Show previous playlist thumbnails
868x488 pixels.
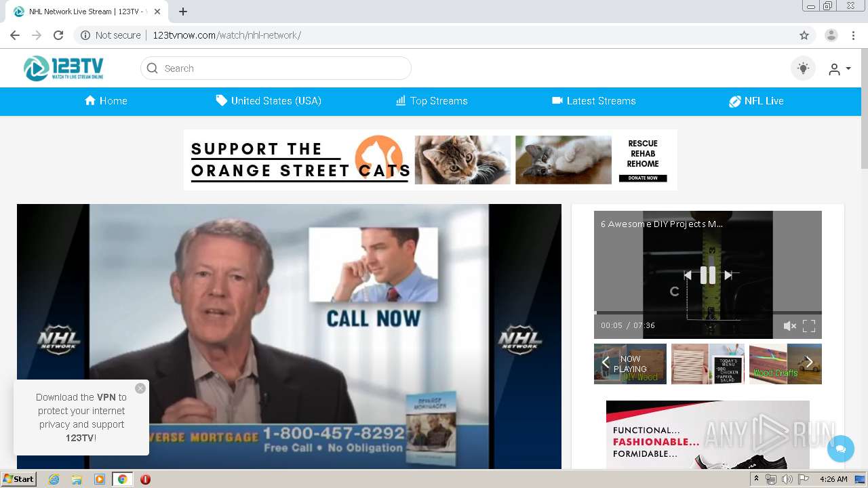tap(606, 363)
